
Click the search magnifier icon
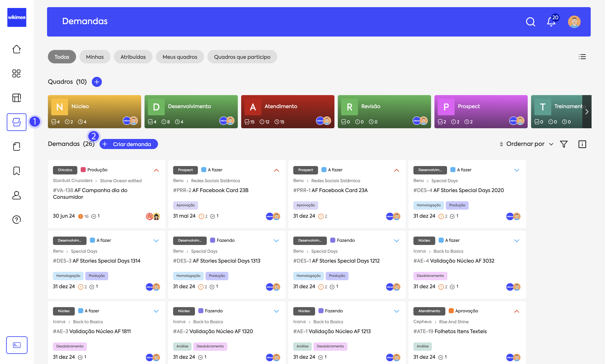(530, 22)
